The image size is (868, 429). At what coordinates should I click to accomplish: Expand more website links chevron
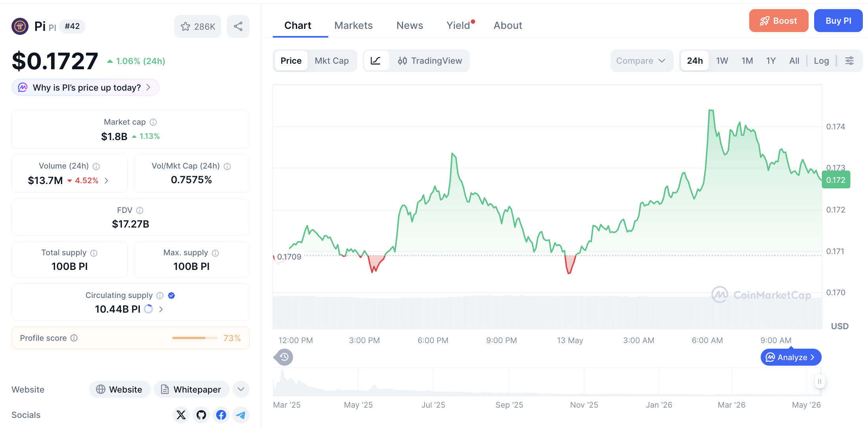pyautogui.click(x=241, y=389)
